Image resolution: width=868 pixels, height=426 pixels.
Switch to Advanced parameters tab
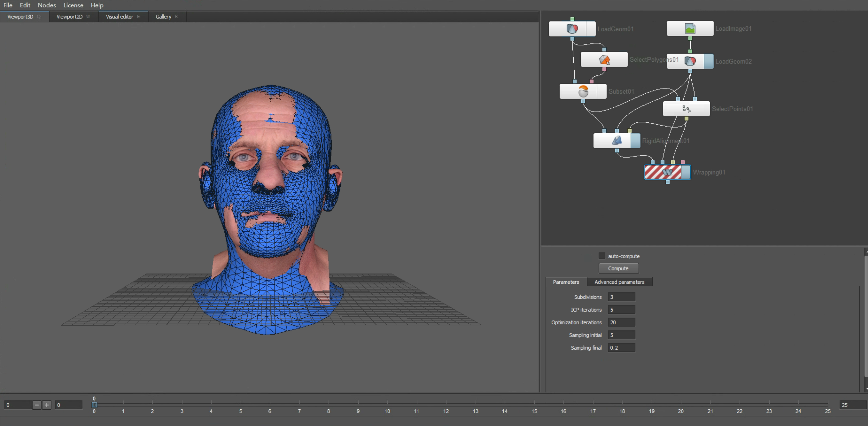tap(619, 282)
